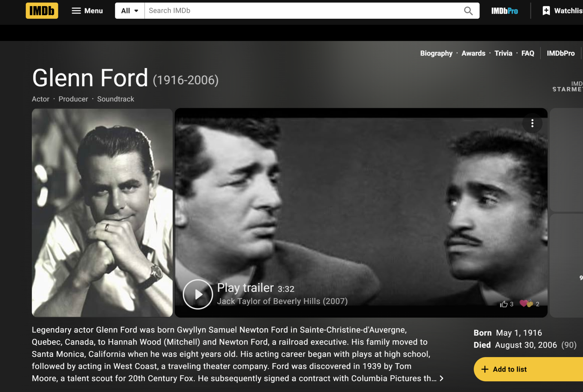The width and height of the screenshot is (583, 392).
Task: Go to the Biography section
Action: 436,53
